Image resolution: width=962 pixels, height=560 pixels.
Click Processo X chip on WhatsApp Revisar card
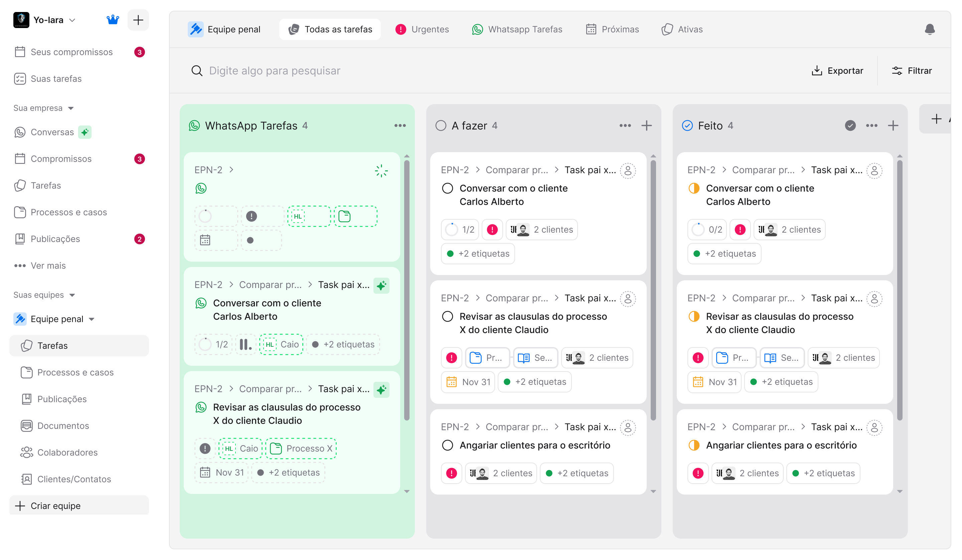301,449
